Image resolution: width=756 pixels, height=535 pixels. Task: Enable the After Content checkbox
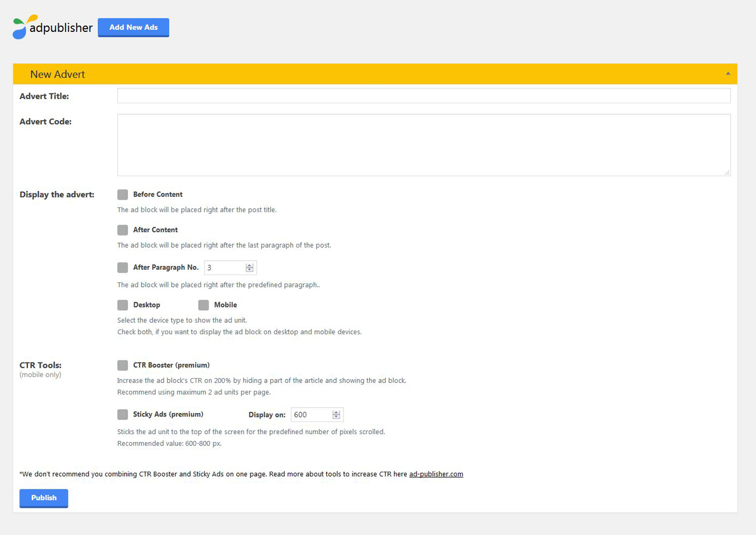tap(123, 230)
